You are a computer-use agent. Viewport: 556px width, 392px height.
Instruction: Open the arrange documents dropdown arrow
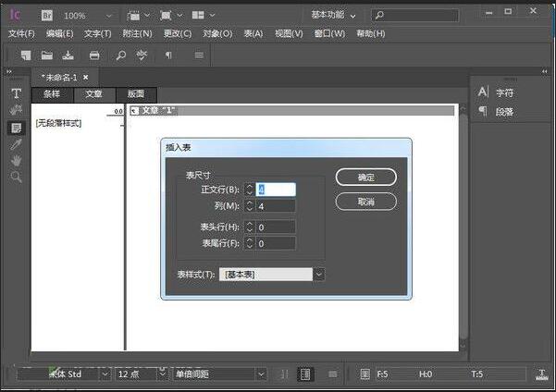(212, 15)
